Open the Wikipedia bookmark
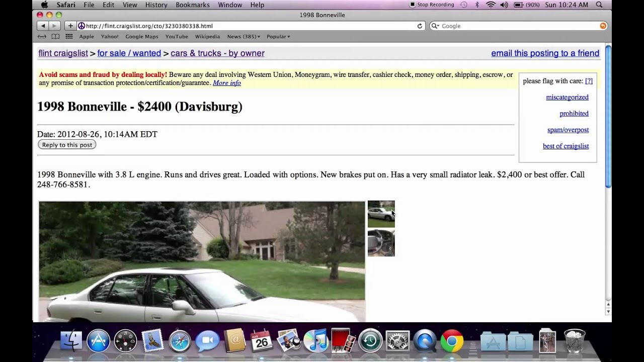The width and height of the screenshot is (644, 362). point(207,37)
